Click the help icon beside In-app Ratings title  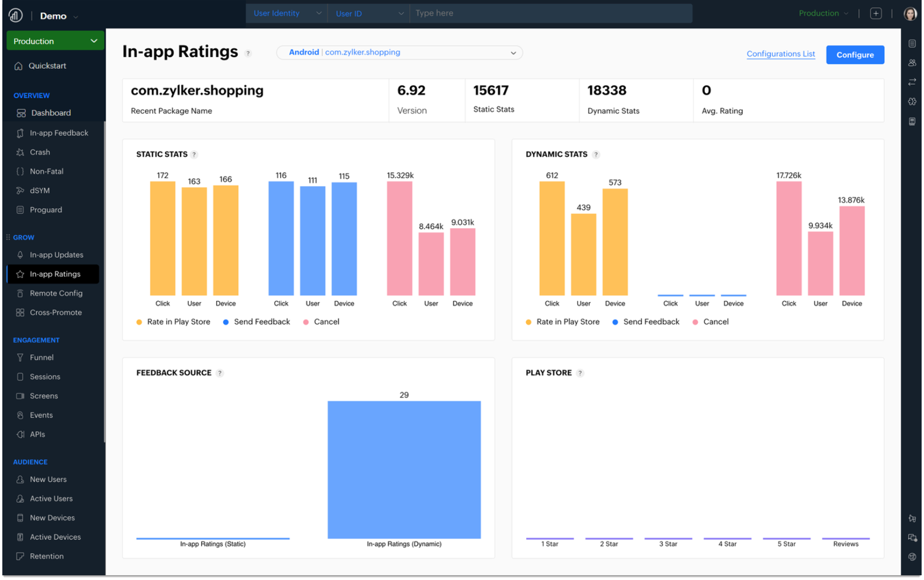[248, 53]
